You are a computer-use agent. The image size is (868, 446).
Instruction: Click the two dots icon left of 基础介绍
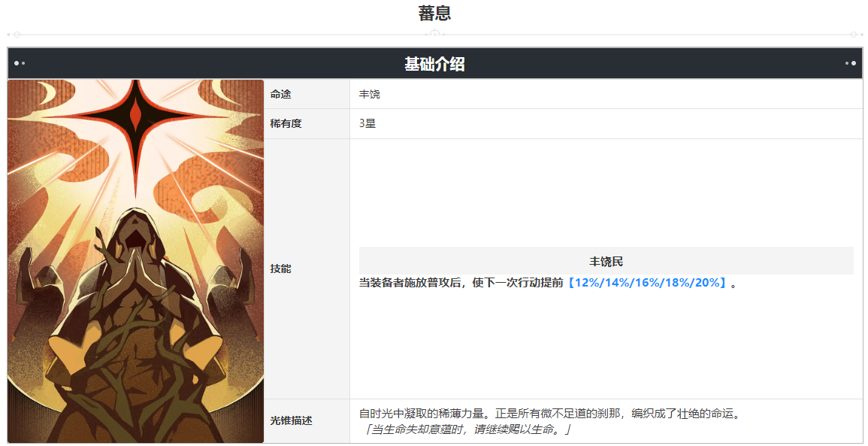pos(20,63)
